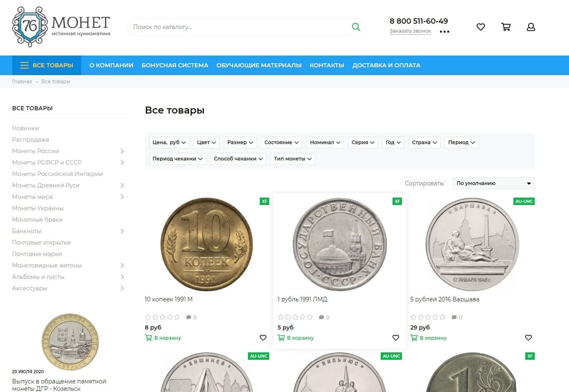Open the ВСЕ ТОВАРЫ menu
The width and height of the screenshot is (569, 392).
tap(47, 65)
